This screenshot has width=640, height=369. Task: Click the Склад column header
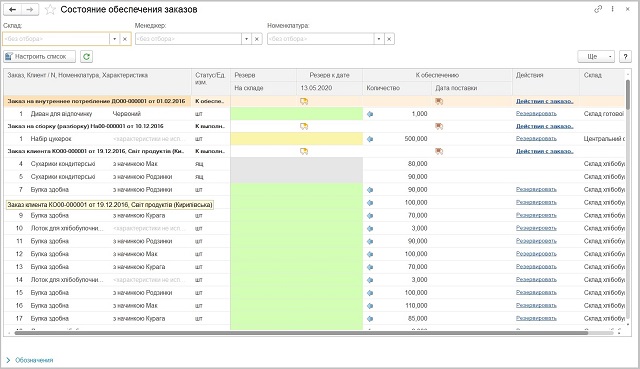pyautogui.click(x=602, y=82)
